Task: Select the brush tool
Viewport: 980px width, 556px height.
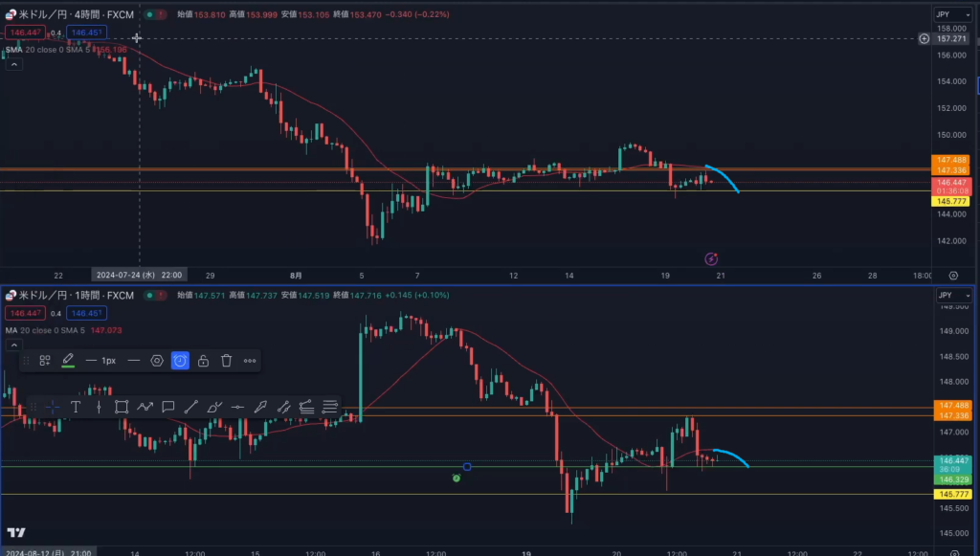Action: point(214,408)
